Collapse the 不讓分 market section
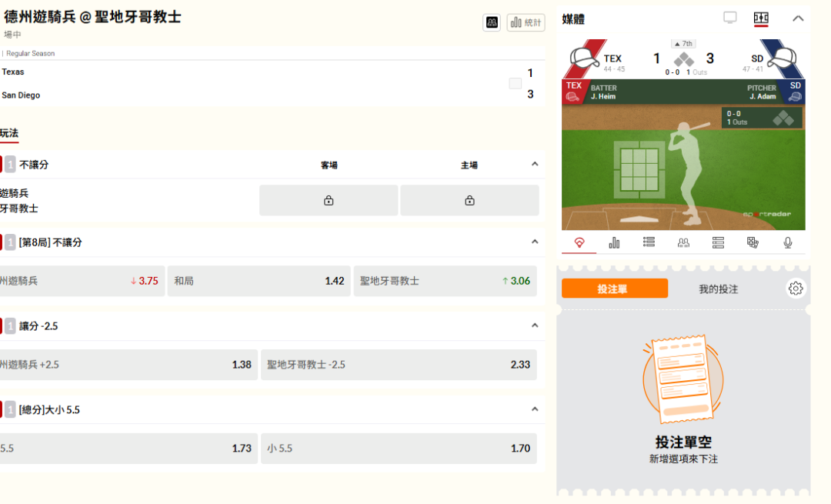Screen dimensions: 831x504 535,165
